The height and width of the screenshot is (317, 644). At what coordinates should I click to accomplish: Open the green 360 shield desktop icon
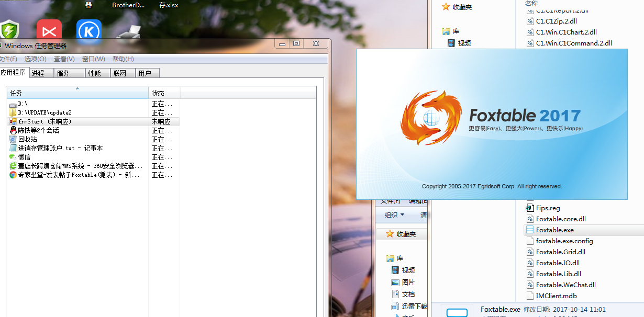pos(9,29)
